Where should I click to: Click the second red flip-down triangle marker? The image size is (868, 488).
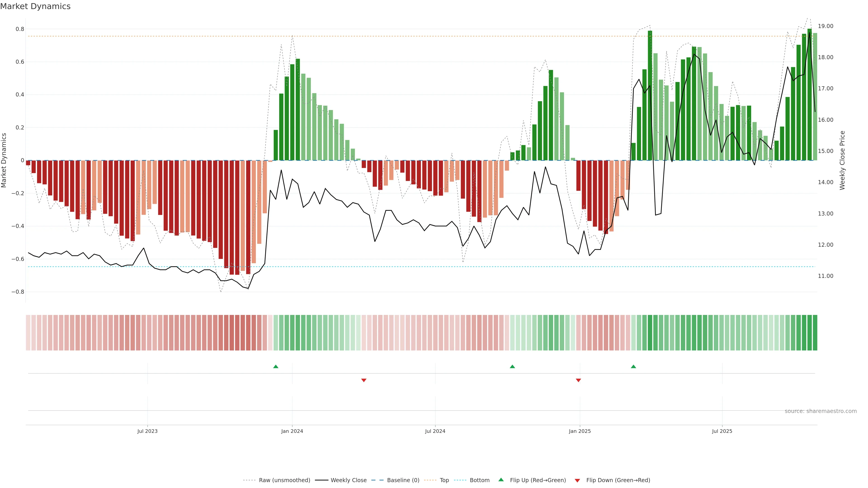[578, 380]
